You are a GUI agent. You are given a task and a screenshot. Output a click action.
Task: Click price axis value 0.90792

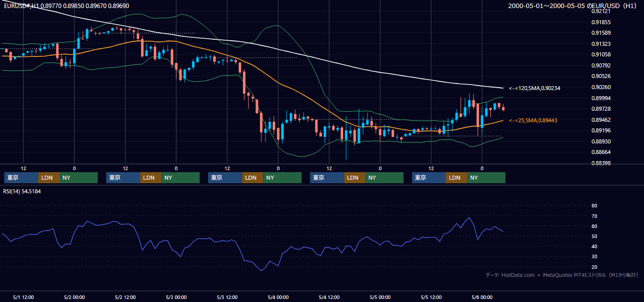click(601, 65)
